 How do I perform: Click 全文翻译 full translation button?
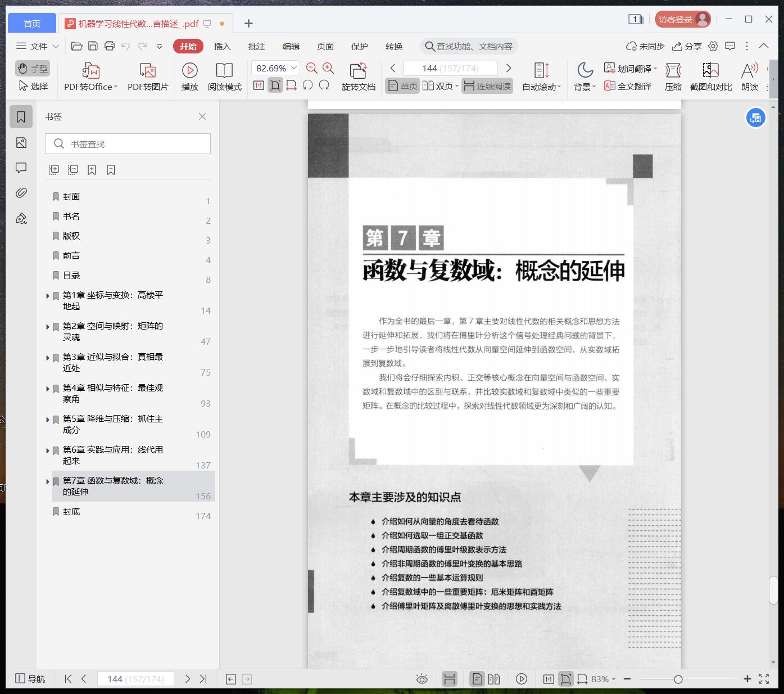pos(628,86)
